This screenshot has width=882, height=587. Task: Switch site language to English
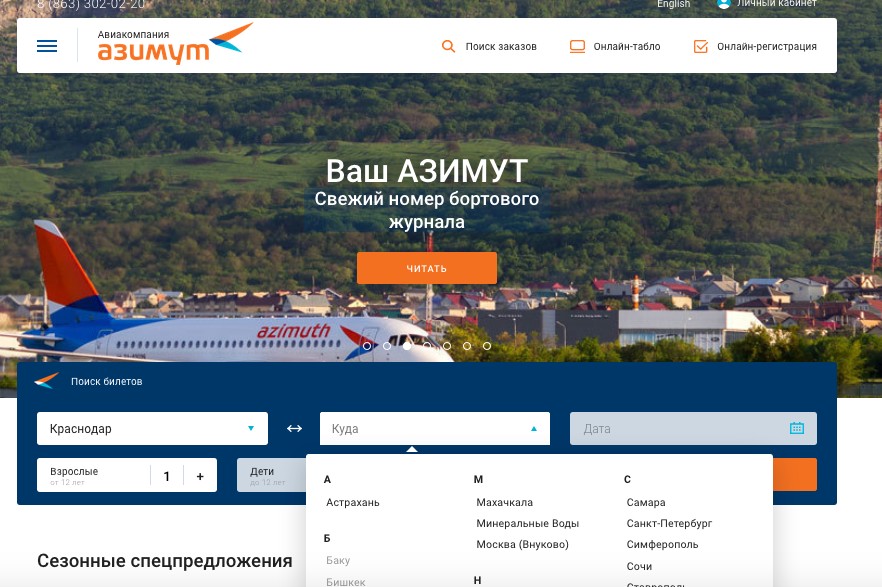(x=673, y=4)
